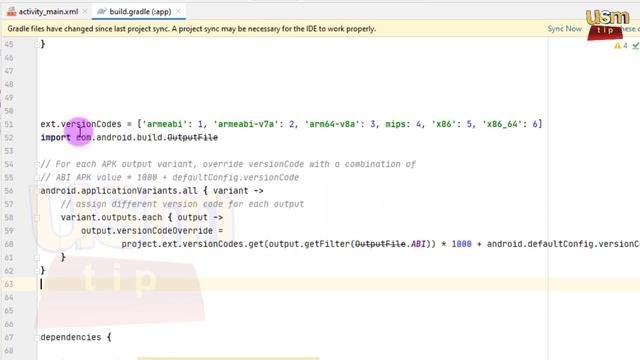The width and height of the screenshot is (640, 360).
Task: Click the dependencies keyword on line 67
Action: (71, 337)
